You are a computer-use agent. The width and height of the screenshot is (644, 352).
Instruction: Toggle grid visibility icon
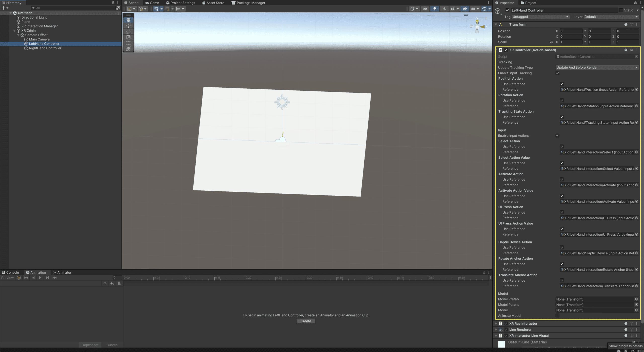point(156,9)
